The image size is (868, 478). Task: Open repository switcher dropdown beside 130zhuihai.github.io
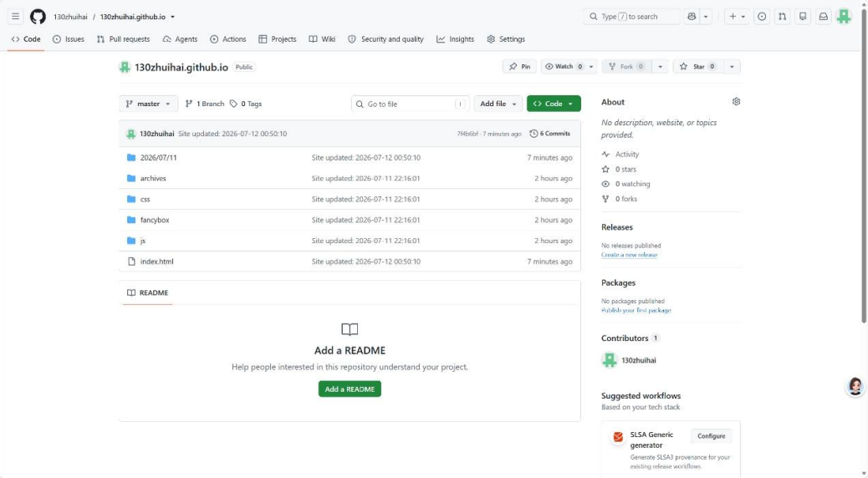(173, 17)
